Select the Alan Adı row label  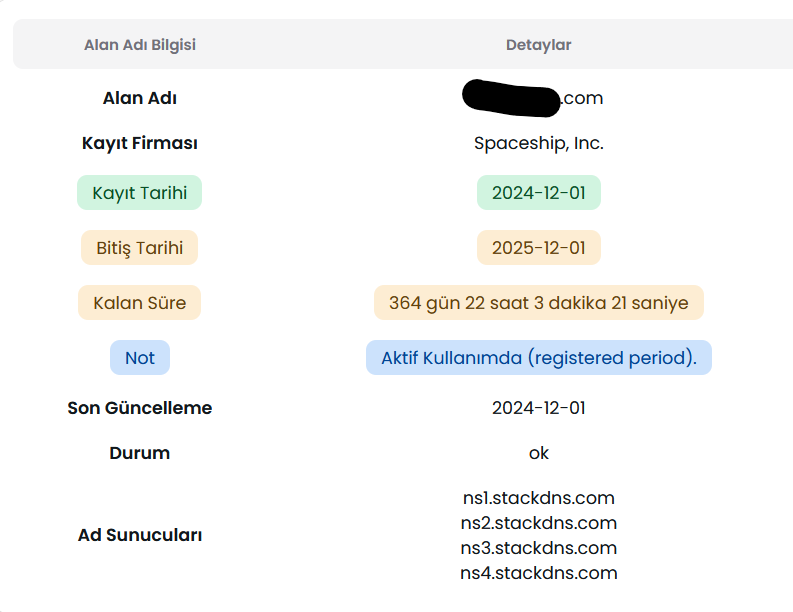(x=140, y=98)
